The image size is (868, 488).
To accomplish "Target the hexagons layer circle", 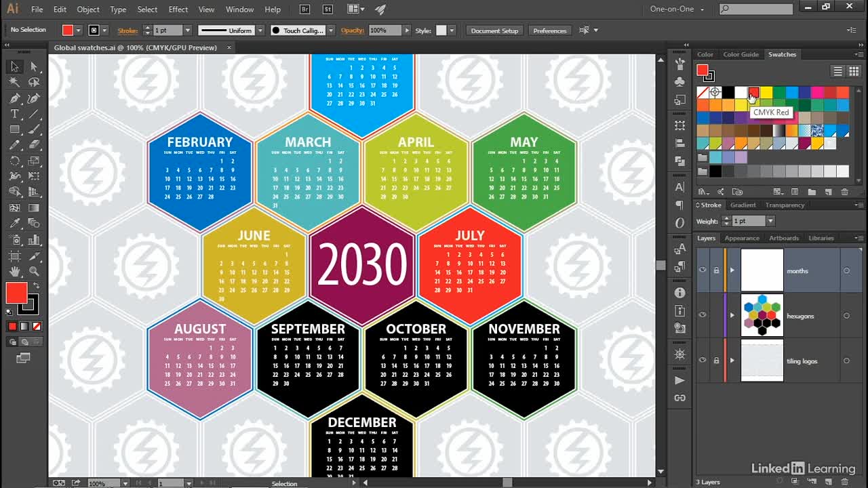I will (x=846, y=316).
